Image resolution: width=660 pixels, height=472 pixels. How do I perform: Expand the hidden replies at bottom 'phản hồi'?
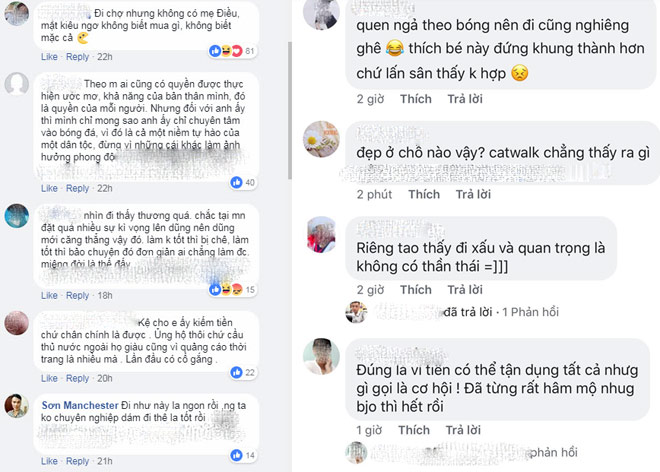[x=554, y=453]
